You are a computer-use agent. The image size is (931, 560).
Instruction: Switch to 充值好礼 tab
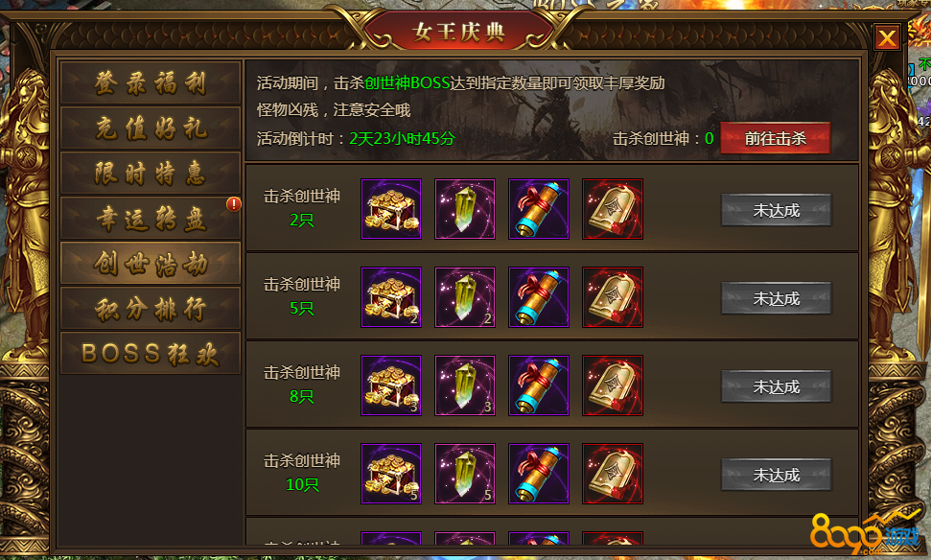coord(151,128)
